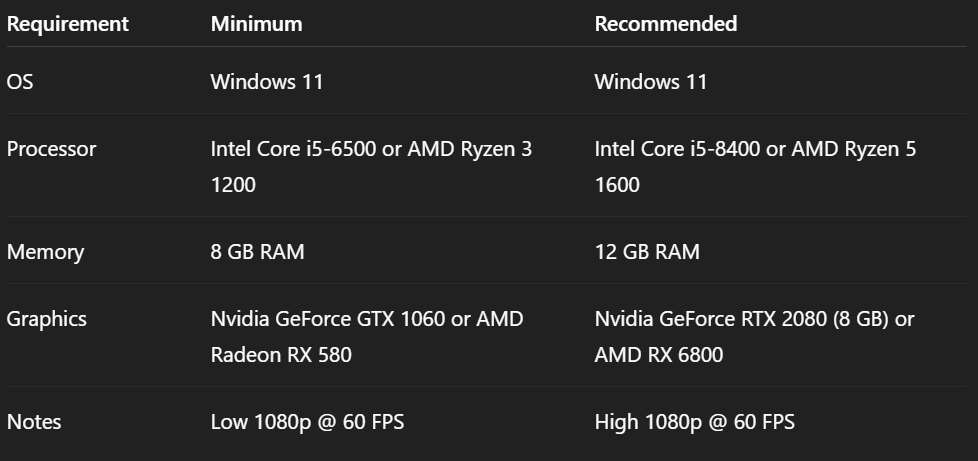978x461 pixels.
Task: Click the Ryzen 5 model number 1600
Action: (617, 185)
